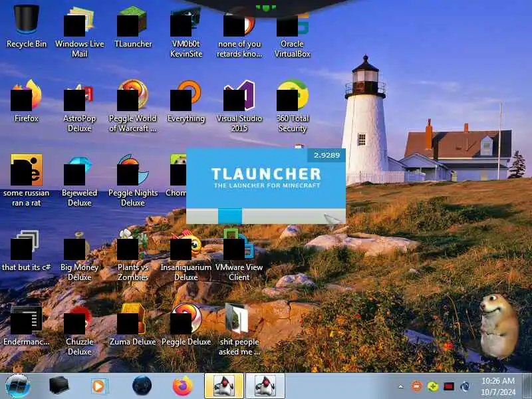Image resolution: width=532 pixels, height=399 pixels.
Task: Click the TLAUNCHER splash logo text
Action: pyautogui.click(x=266, y=174)
